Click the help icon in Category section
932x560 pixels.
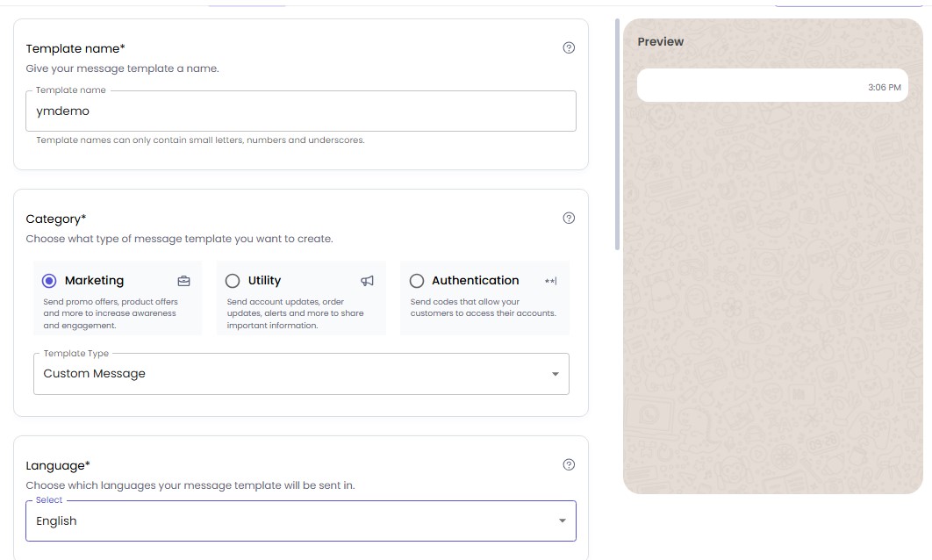[569, 219]
